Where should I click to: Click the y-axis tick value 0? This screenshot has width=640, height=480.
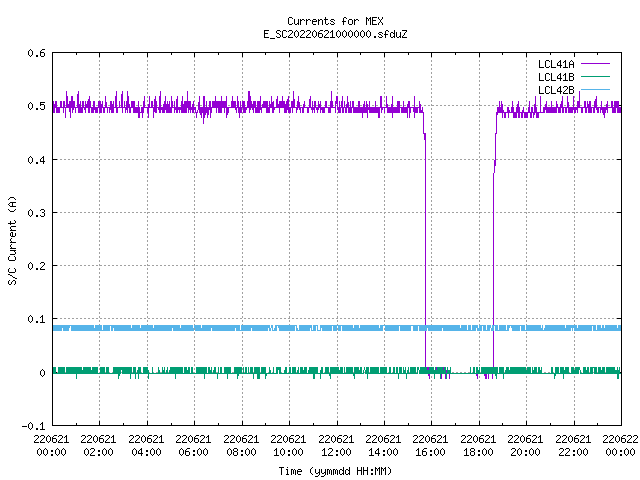pyautogui.click(x=42, y=373)
